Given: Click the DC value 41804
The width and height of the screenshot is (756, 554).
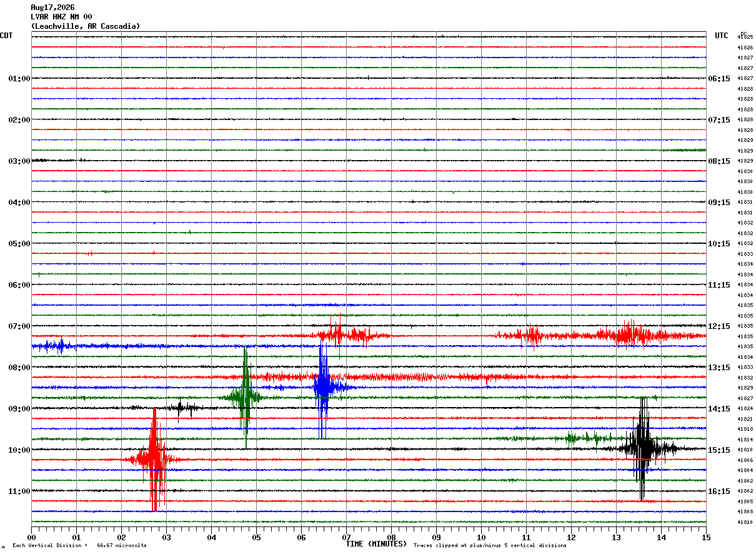Looking at the screenshot, I should 745,470.
